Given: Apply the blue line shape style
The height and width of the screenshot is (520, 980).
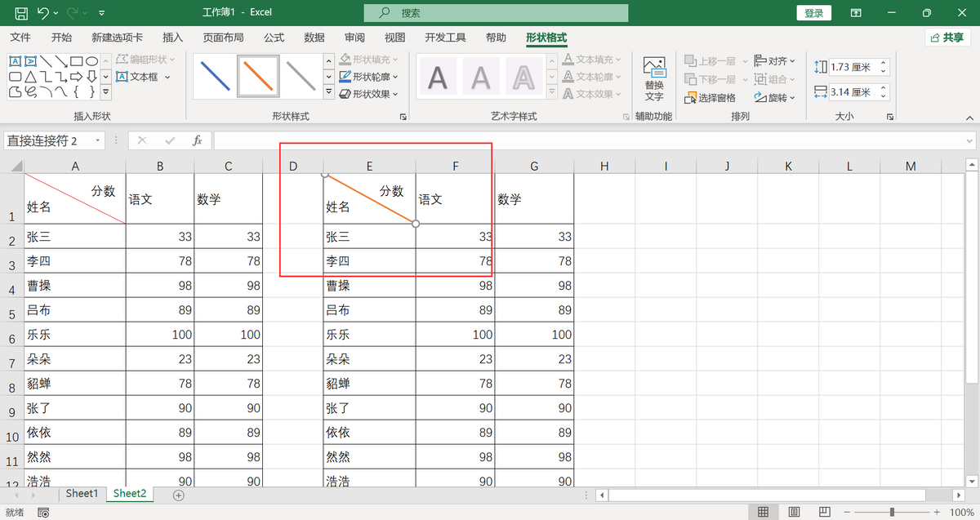Looking at the screenshot, I should 215,77.
